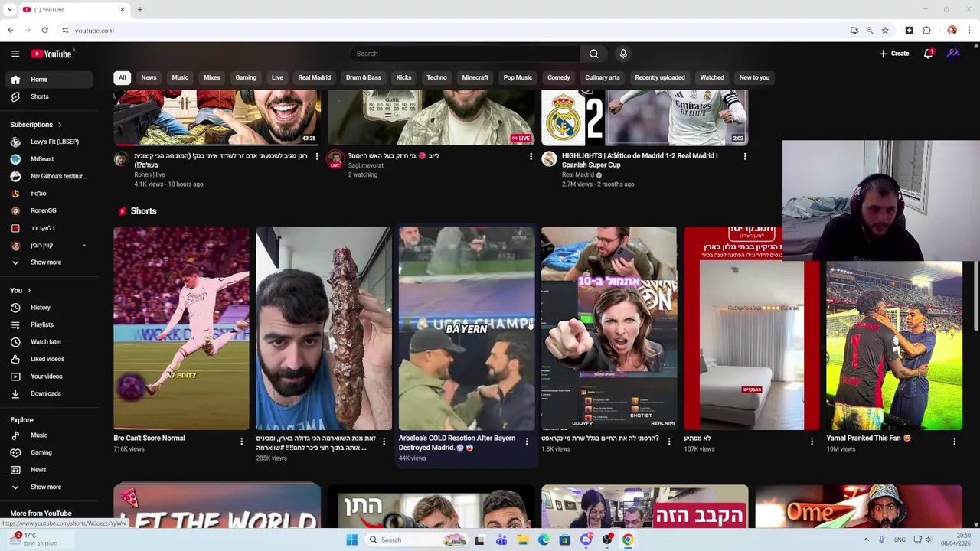Open MrBeast subscription channel

pos(47,159)
